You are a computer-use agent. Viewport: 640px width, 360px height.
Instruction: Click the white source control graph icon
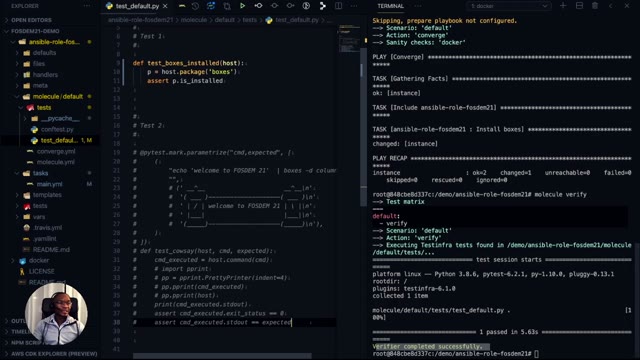pyautogui.click(x=322, y=6)
